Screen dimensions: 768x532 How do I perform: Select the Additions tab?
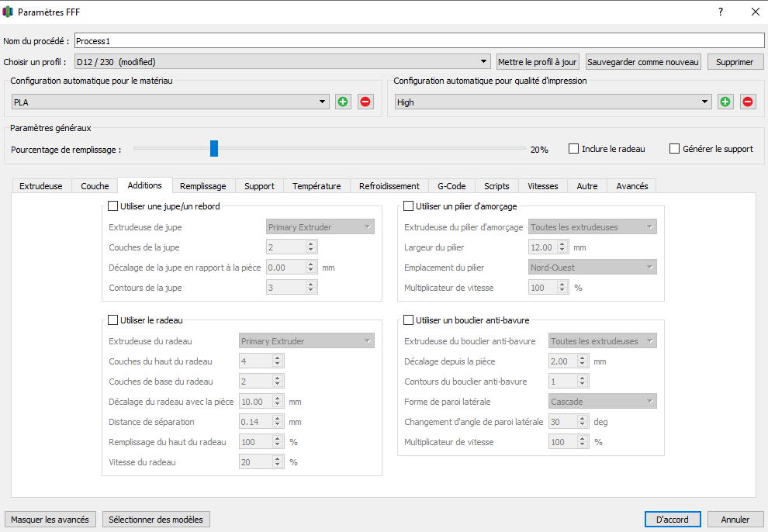pyautogui.click(x=144, y=185)
